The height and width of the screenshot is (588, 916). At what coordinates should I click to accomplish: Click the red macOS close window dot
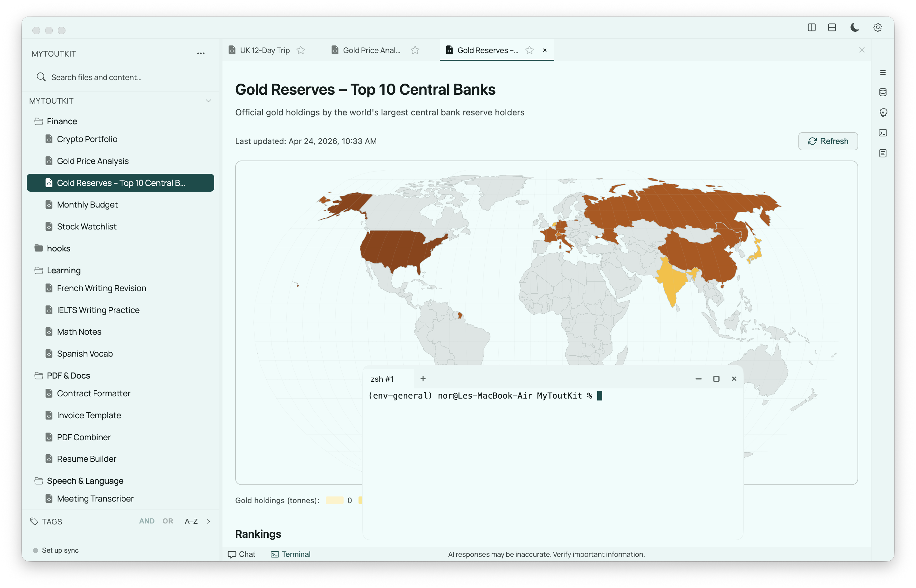(x=36, y=31)
